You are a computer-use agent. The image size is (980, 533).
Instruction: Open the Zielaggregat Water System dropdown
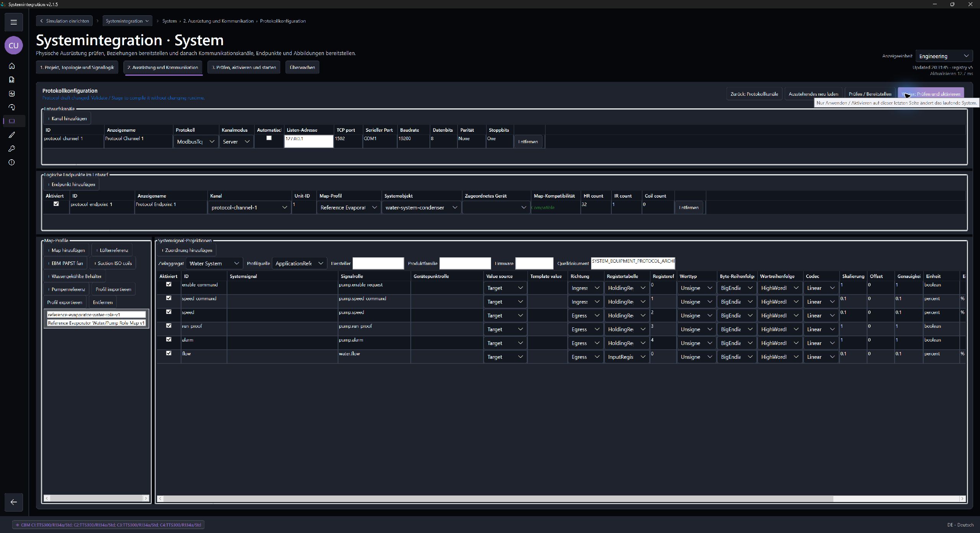coord(214,263)
